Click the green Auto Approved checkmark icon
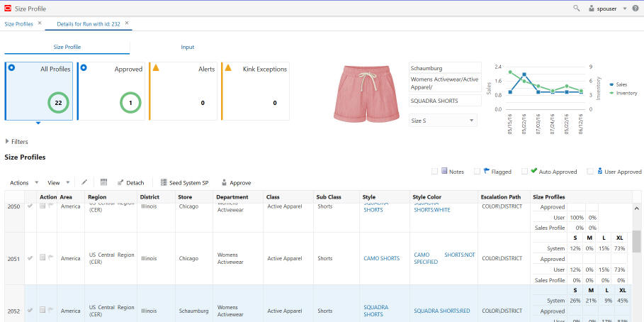The height and width of the screenshot is (322, 644). [534, 171]
